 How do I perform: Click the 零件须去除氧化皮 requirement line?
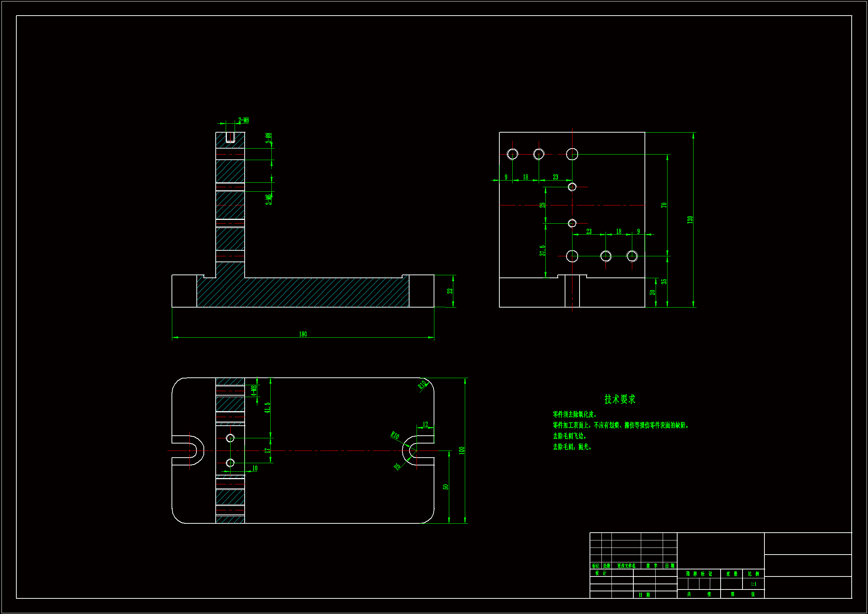[x=575, y=415]
